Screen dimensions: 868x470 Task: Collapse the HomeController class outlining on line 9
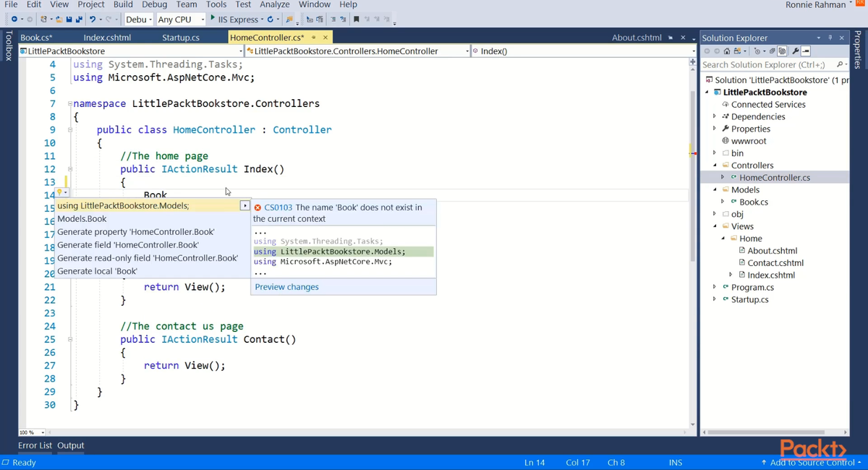70,130
